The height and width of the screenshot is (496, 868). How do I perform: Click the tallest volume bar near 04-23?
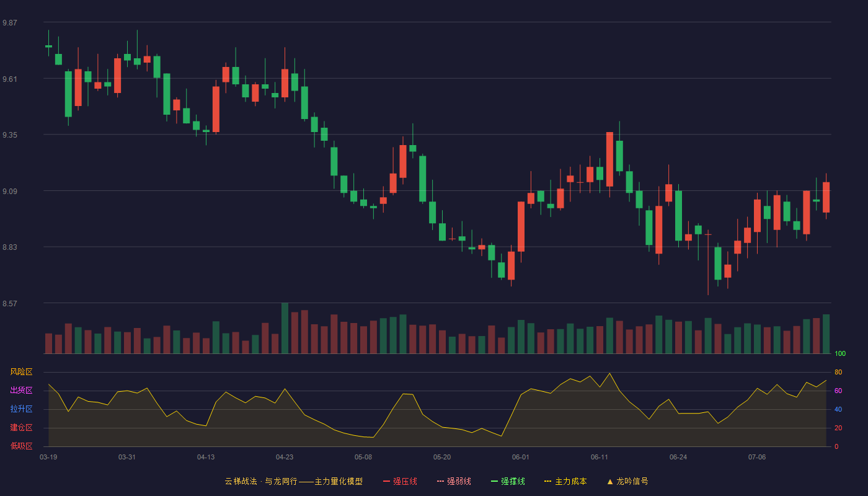[285, 328]
